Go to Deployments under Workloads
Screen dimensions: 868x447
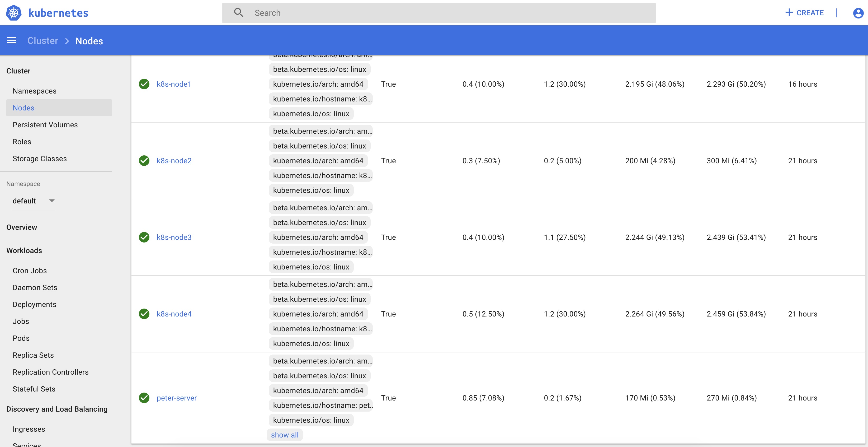34,304
